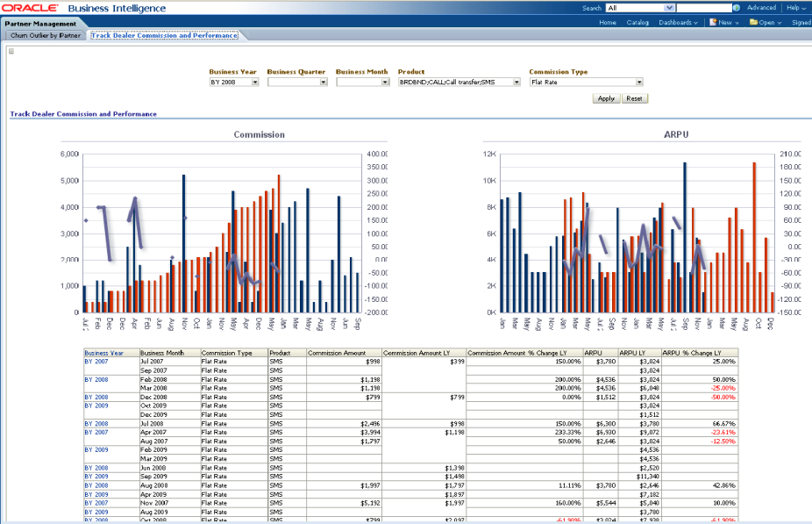Expand the Commission Type prompt dropdown
This screenshot has height=524, width=812.
(639, 82)
